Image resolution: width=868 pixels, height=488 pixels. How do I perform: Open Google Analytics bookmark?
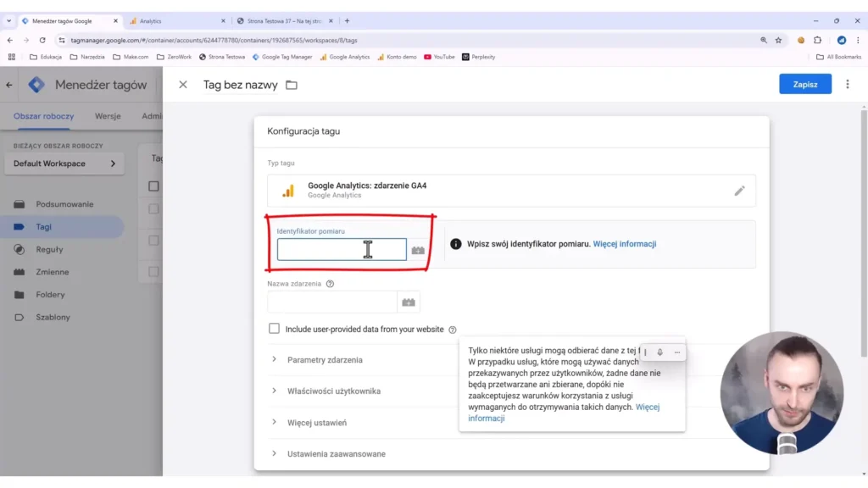[x=344, y=57]
